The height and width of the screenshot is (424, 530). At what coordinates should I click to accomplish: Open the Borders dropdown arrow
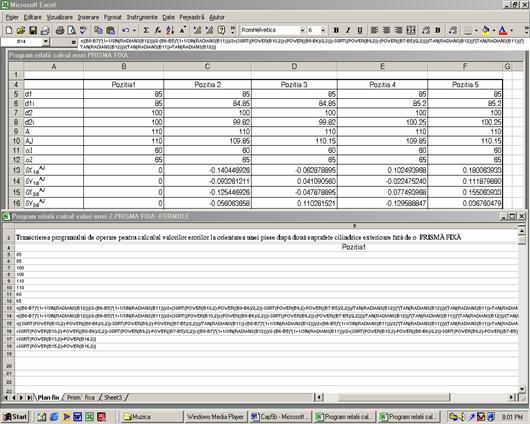(x=476, y=30)
